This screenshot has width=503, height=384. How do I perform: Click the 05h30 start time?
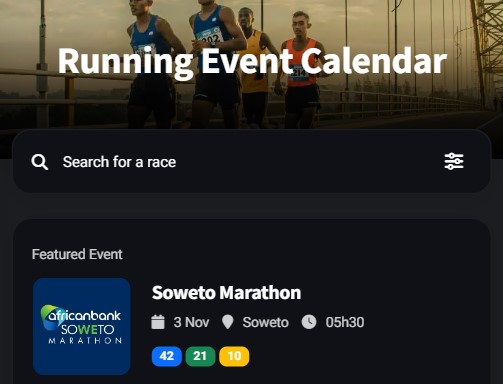pos(345,322)
